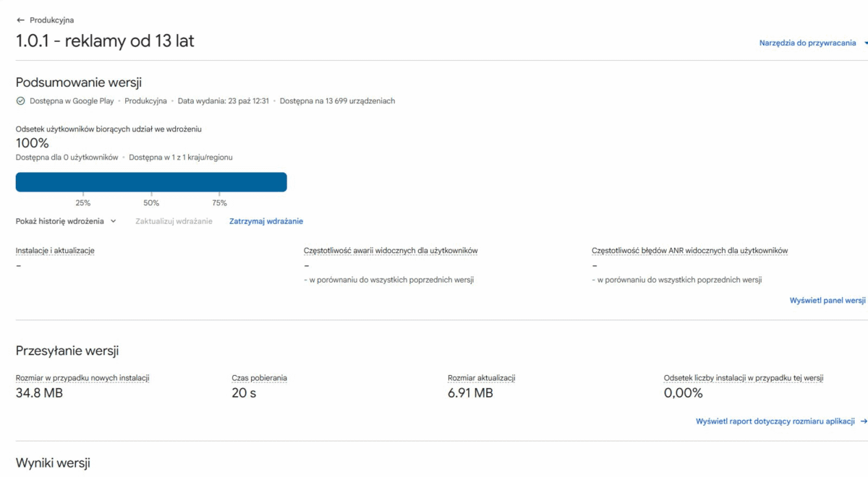
Task: Click the green check icon by Dostępna w Google Play
Action: pos(20,101)
